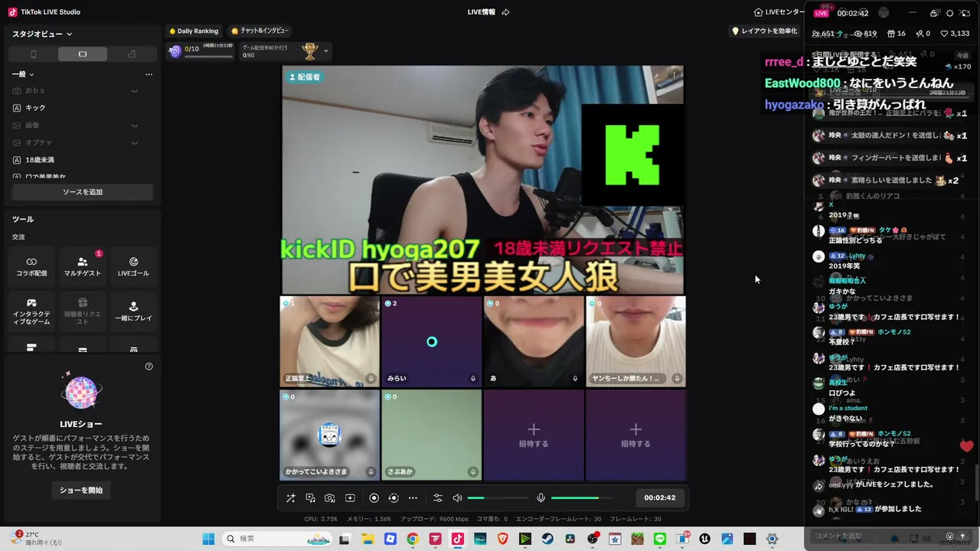This screenshot has height=551, width=980.
Task: Switch to landscape layout view
Action: (83, 54)
